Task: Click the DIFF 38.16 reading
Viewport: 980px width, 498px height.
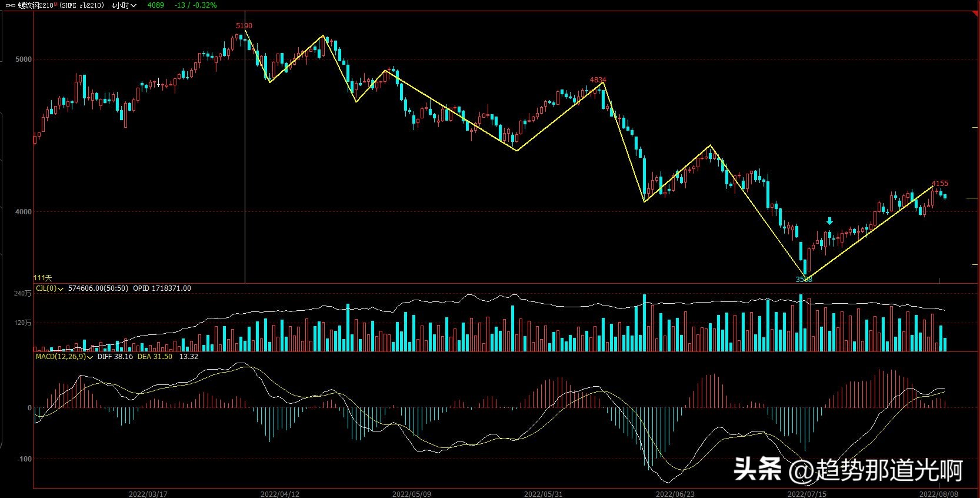Action: point(115,357)
